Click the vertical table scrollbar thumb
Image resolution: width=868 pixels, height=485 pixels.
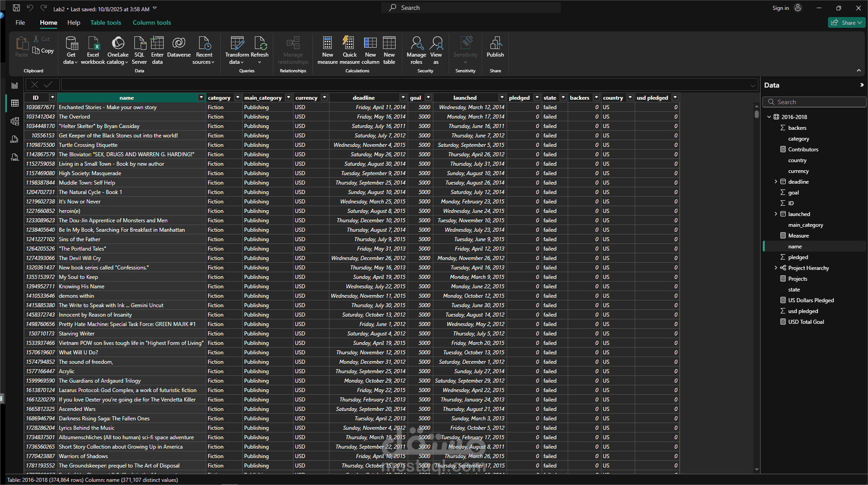coord(757,113)
